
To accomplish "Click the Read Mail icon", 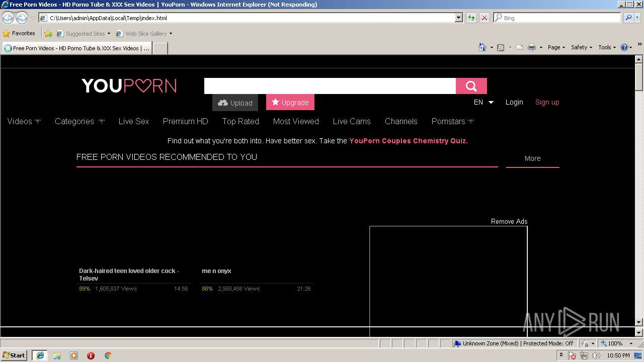I will coord(519,47).
